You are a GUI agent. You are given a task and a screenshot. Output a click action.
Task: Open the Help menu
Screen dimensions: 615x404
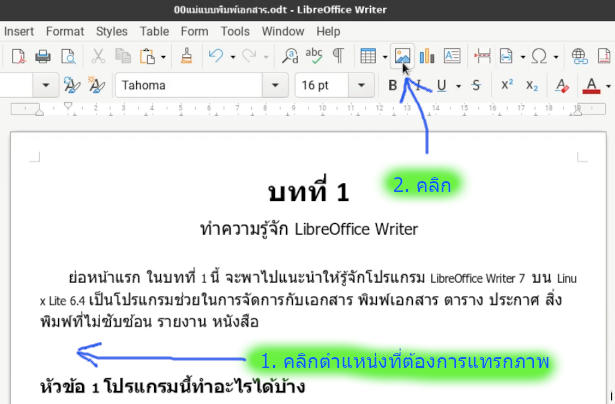coord(328,31)
